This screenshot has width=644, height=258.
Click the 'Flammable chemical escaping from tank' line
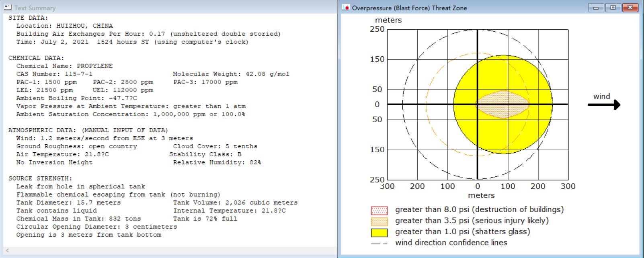click(x=118, y=195)
